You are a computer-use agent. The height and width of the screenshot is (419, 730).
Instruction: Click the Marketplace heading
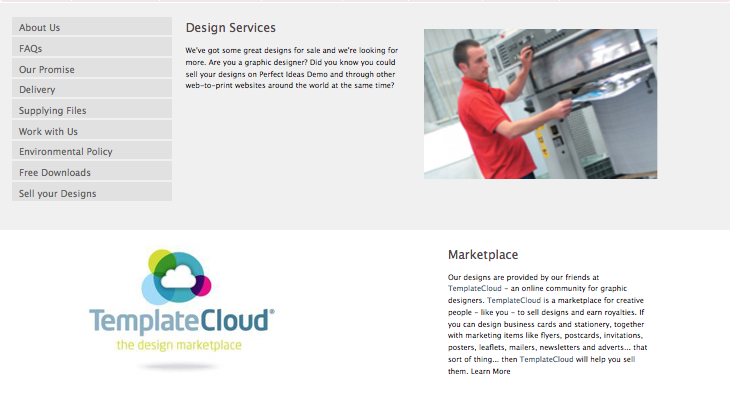(x=483, y=255)
